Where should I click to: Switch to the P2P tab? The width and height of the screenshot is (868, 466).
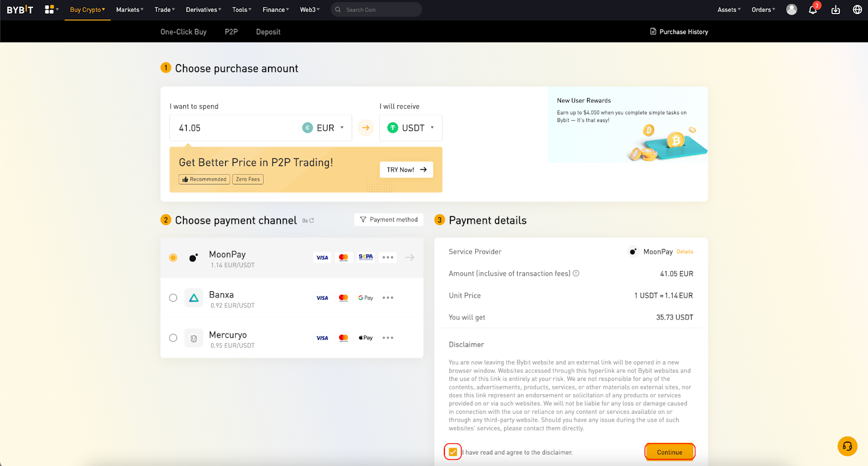point(231,32)
